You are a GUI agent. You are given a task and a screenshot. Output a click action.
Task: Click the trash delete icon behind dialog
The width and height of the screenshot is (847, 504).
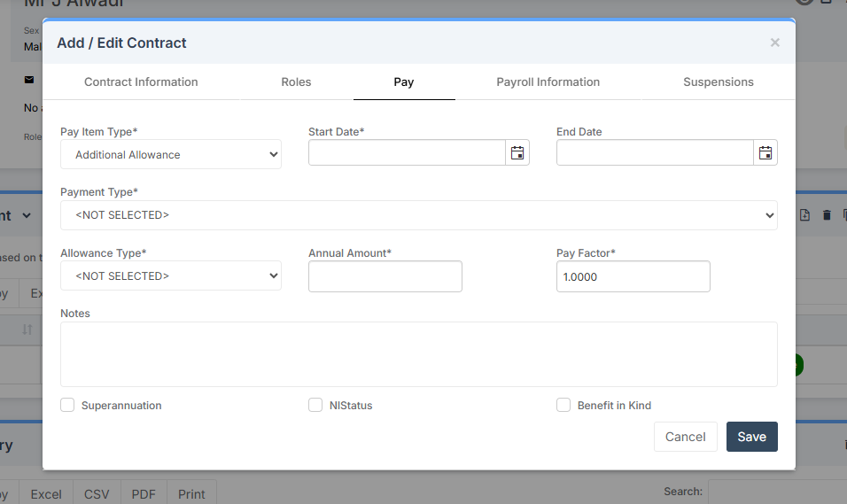[x=827, y=215]
